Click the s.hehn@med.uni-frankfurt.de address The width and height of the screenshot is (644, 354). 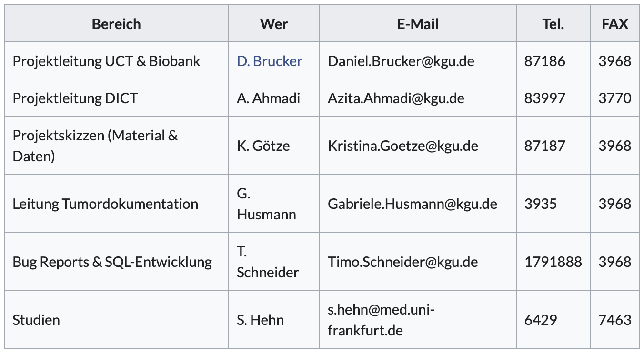coord(381,320)
